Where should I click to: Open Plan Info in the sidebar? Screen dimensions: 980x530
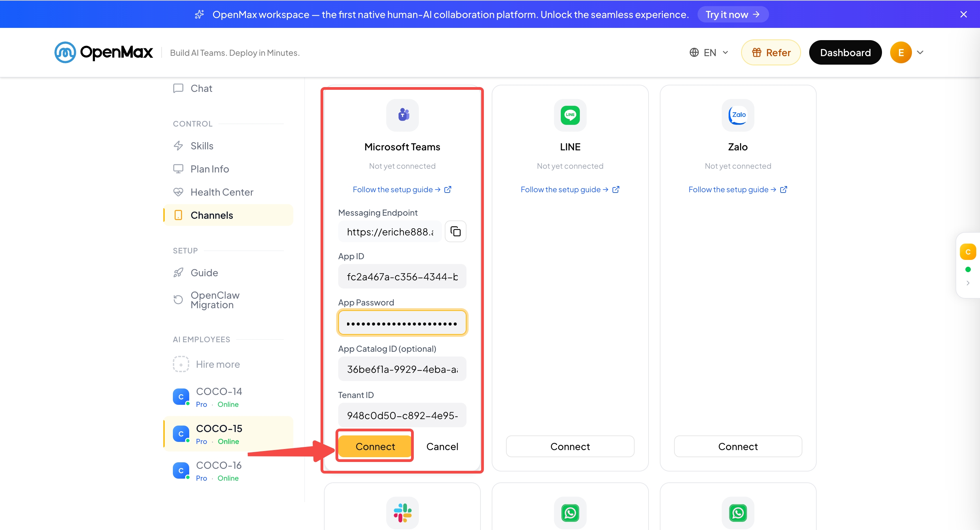pyautogui.click(x=228, y=169)
